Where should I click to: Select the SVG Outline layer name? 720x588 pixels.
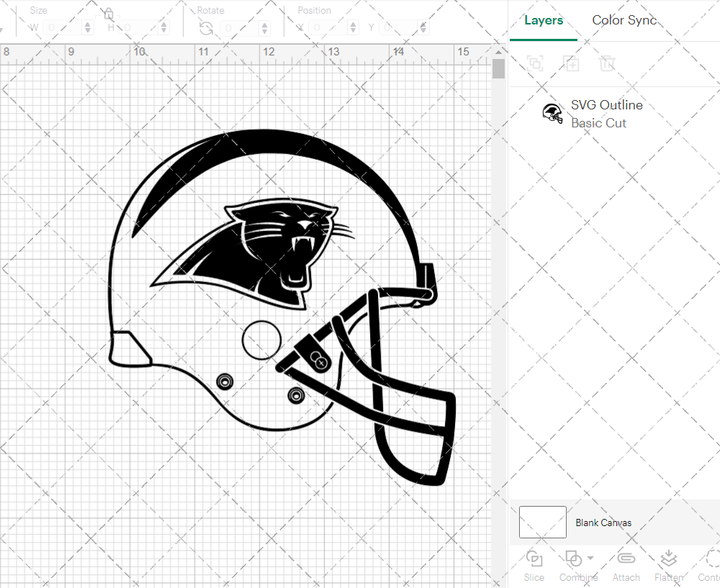pos(606,105)
